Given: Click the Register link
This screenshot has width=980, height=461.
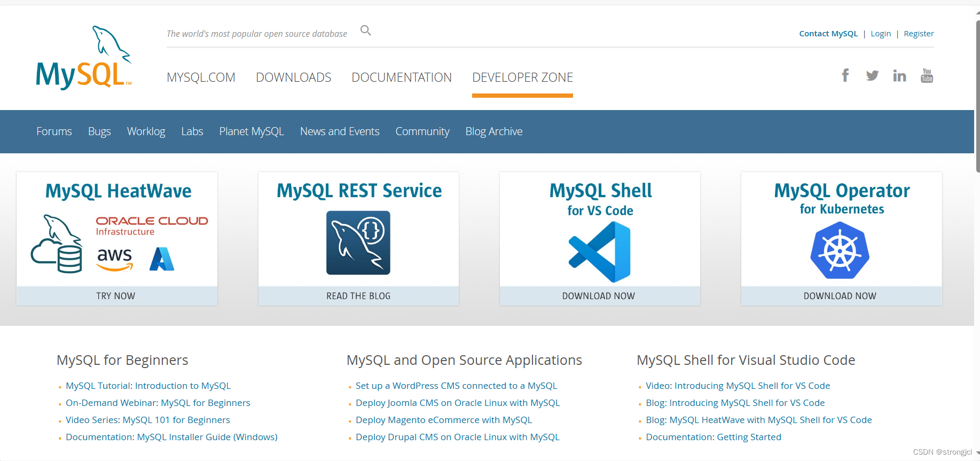Looking at the screenshot, I should point(919,34).
